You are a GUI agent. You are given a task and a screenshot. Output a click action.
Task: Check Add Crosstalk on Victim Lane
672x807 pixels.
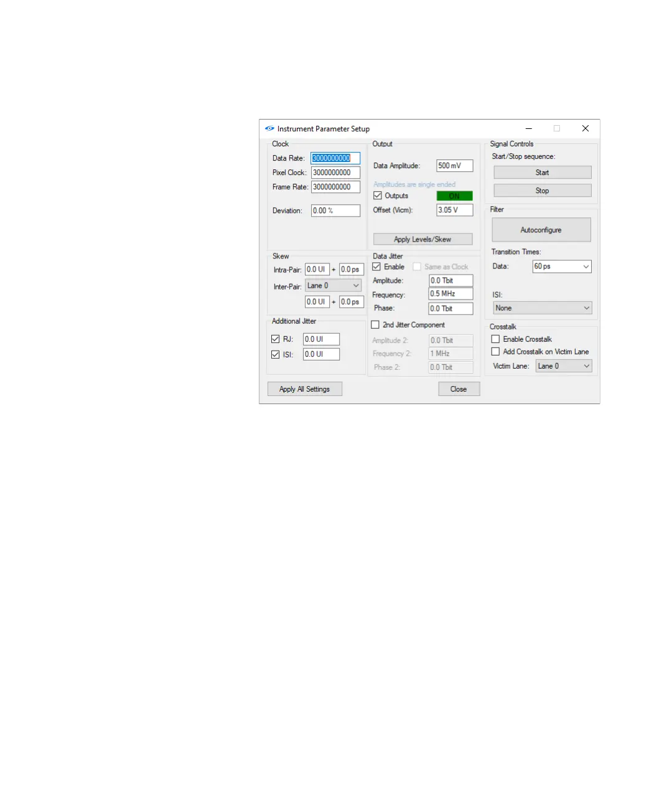pyautogui.click(x=495, y=352)
